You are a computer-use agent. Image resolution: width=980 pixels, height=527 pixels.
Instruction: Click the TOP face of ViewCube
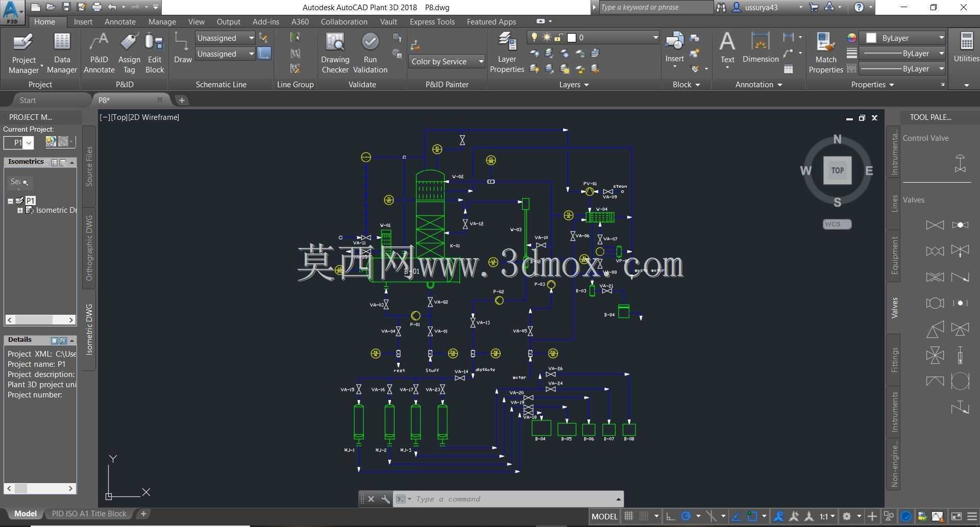(837, 170)
